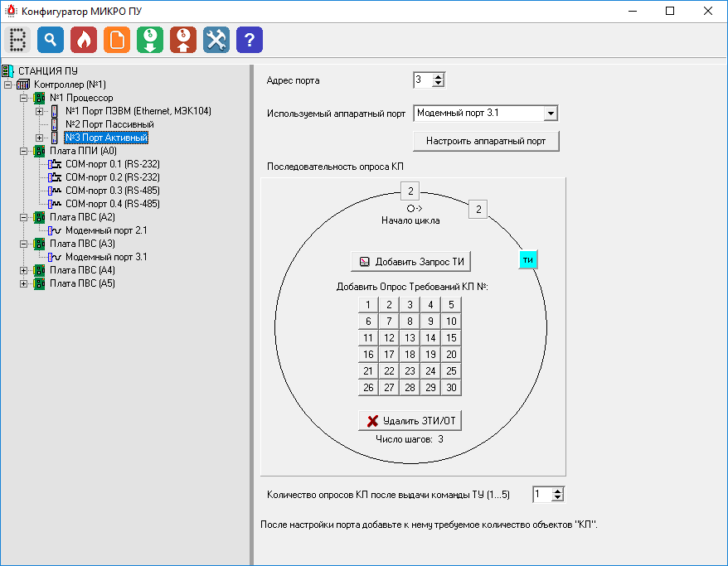Viewport: 728px width, 566px height.
Task: Click the Добавить Запрос ТИ button
Action: 411,262
